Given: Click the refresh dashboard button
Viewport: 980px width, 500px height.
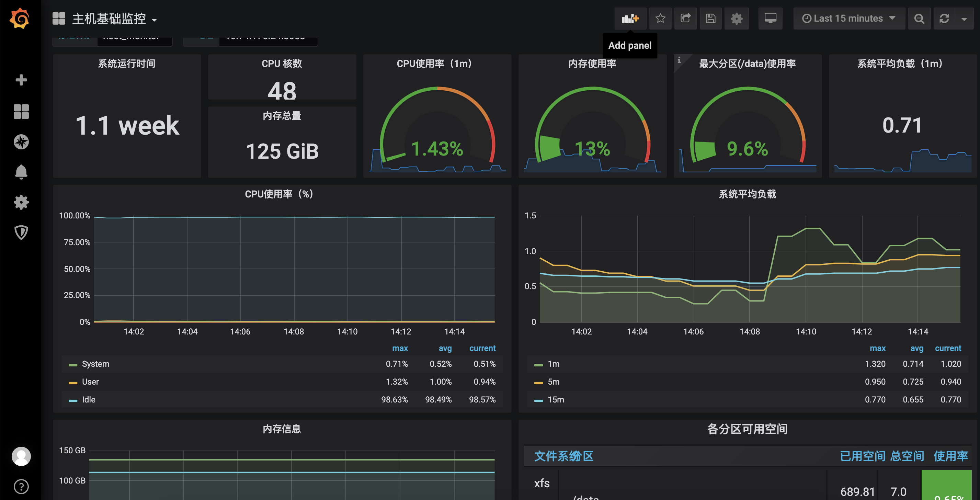Looking at the screenshot, I should (x=945, y=18).
